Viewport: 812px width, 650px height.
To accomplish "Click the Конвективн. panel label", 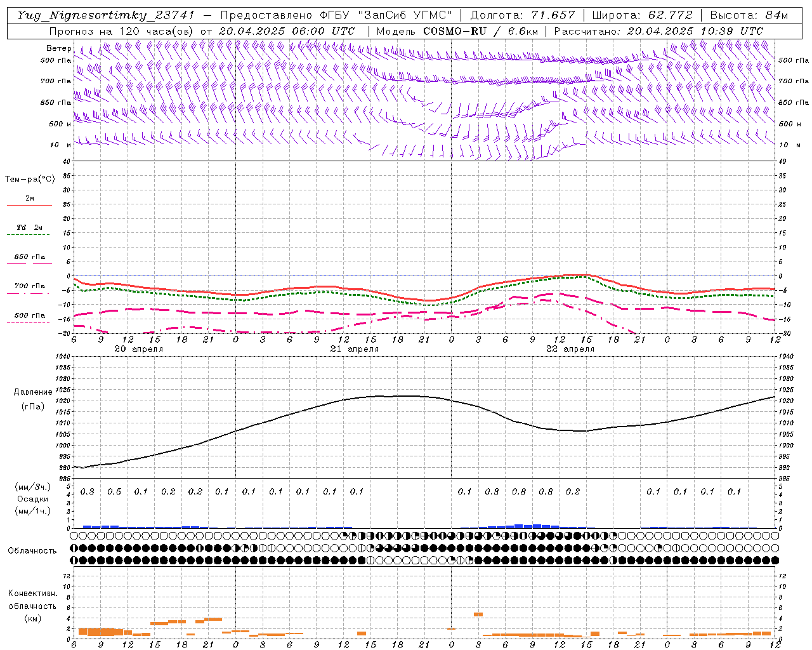I will pos(33,594).
